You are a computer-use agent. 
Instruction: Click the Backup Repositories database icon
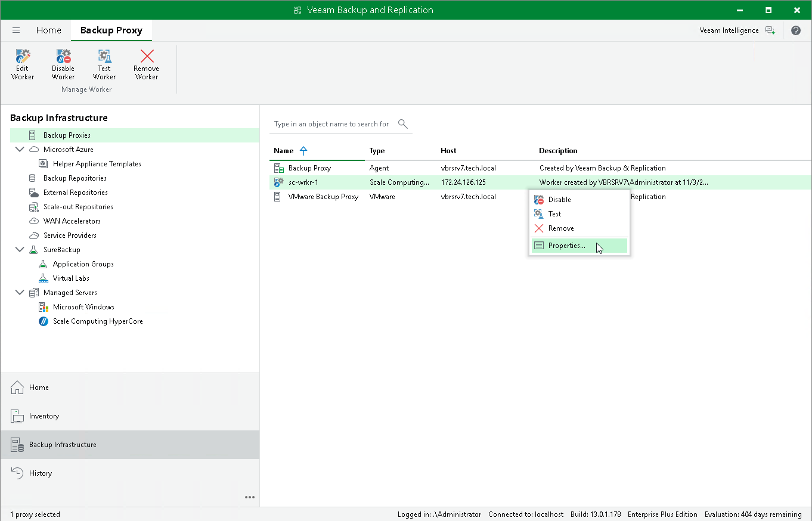(x=33, y=178)
